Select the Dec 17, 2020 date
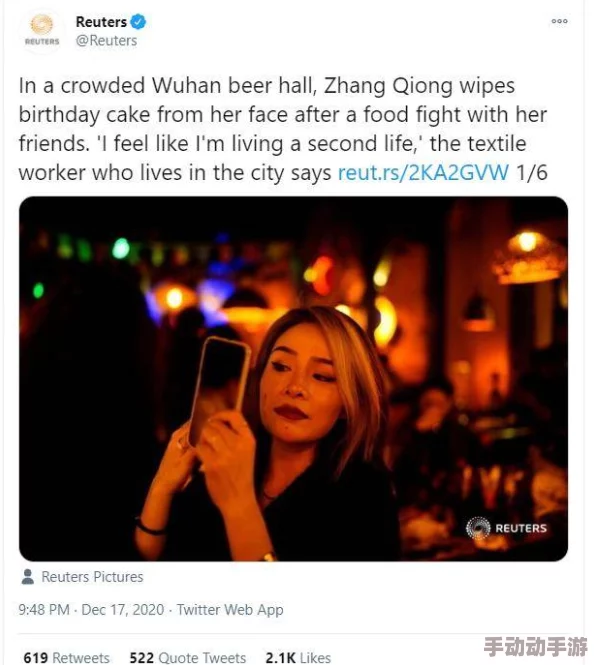Viewport: 594px width, 665px height. tap(123, 609)
